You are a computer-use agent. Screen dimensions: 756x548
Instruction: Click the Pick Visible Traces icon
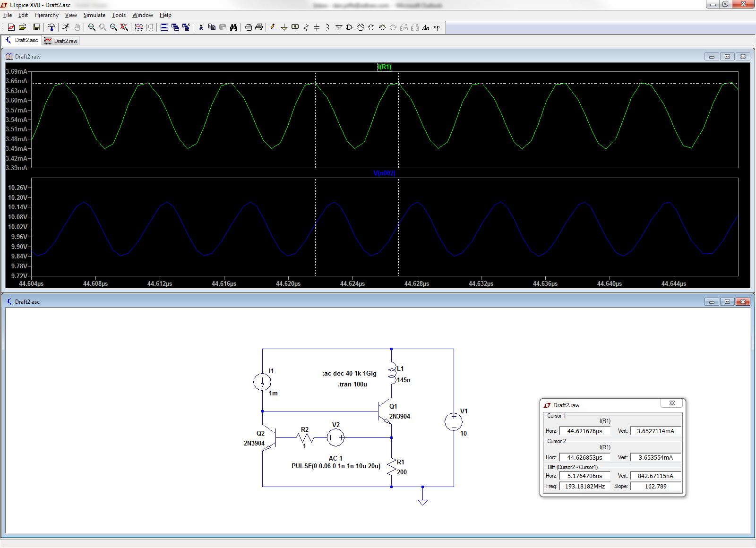pos(139,27)
